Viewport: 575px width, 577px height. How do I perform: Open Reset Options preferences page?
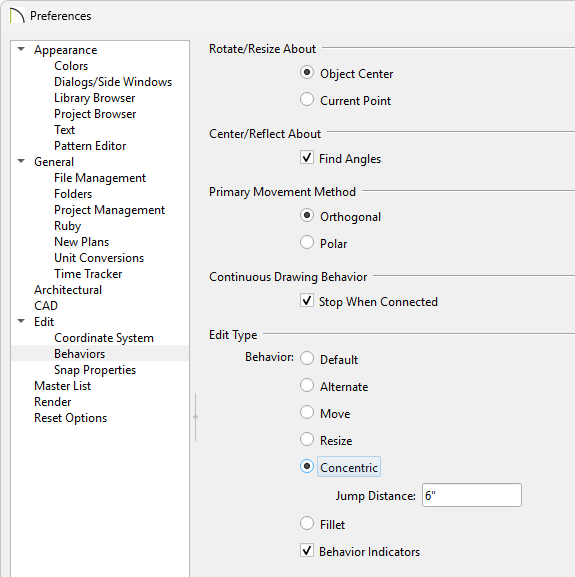click(71, 418)
